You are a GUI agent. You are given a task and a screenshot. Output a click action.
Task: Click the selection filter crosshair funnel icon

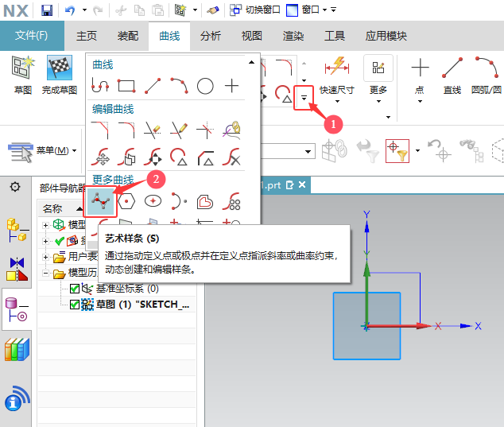pyautogui.click(x=397, y=151)
